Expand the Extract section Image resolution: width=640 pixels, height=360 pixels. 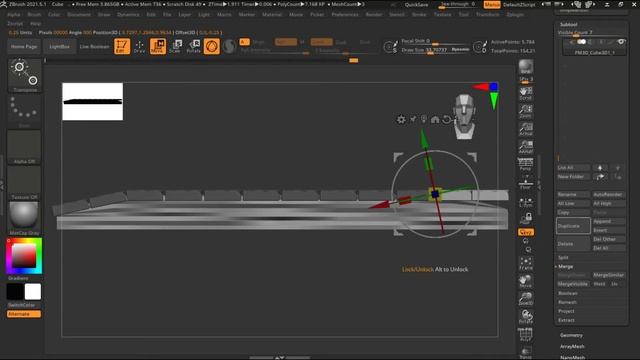[566, 320]
